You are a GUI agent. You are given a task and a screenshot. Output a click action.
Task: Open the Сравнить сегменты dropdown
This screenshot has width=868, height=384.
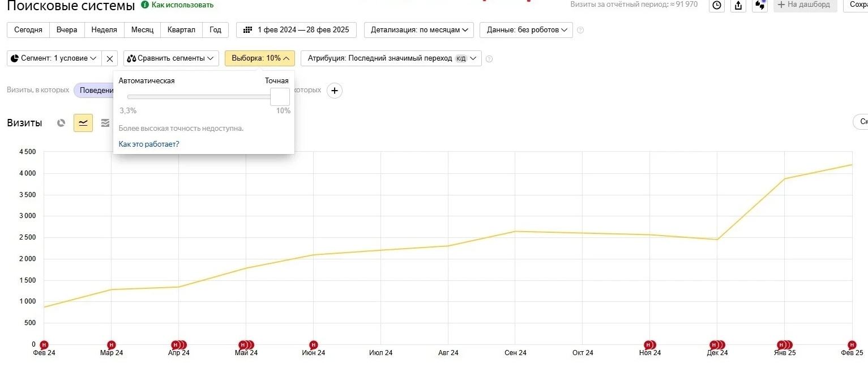[x=171, y=58]
